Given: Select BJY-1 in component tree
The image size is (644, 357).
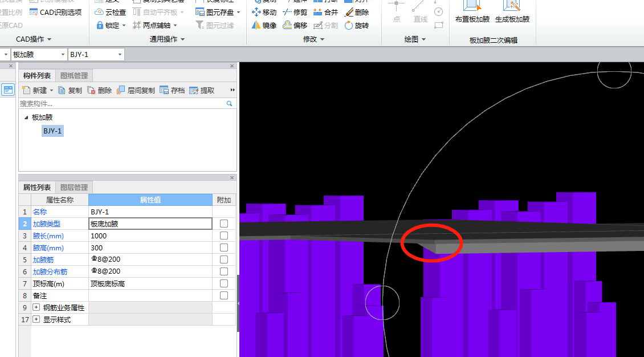Looking at the screenshot, I should (x=52, y=131).
